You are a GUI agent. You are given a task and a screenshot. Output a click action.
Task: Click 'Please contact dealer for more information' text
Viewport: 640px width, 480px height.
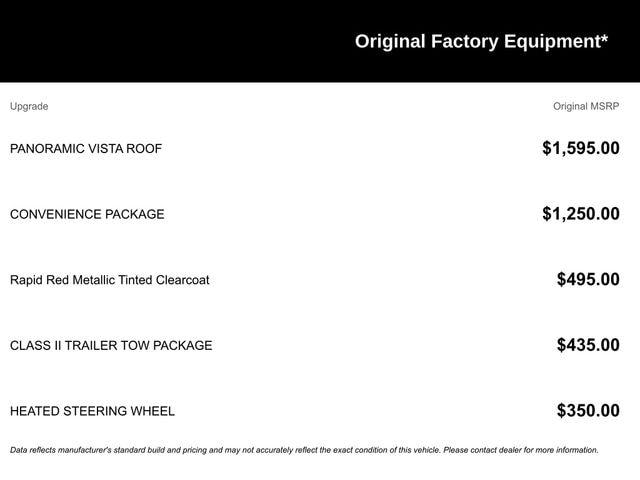tap(520, 450)
